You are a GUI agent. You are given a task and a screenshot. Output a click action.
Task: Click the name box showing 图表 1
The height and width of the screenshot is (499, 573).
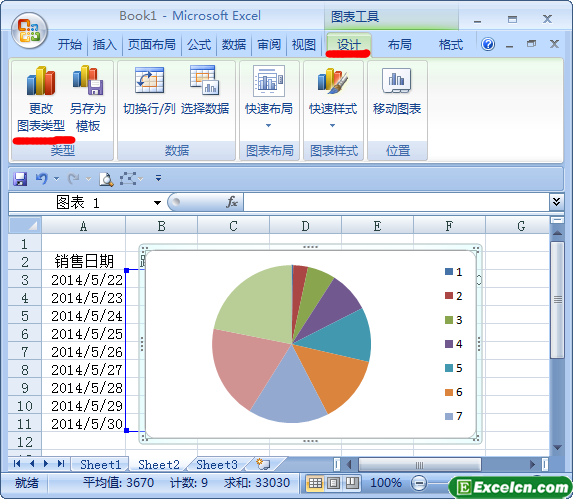coord(80,202)
